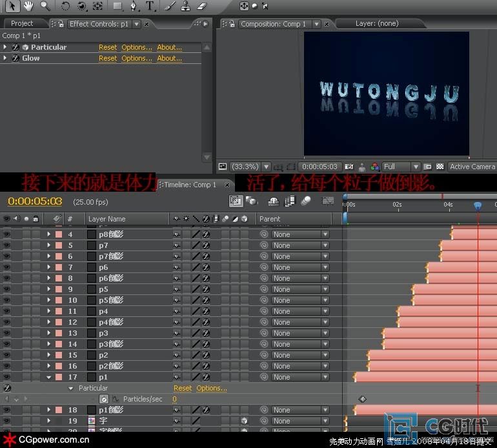
Task: Expand layer 5 p7 twirl arrow
Action: [x=48, y=245]
